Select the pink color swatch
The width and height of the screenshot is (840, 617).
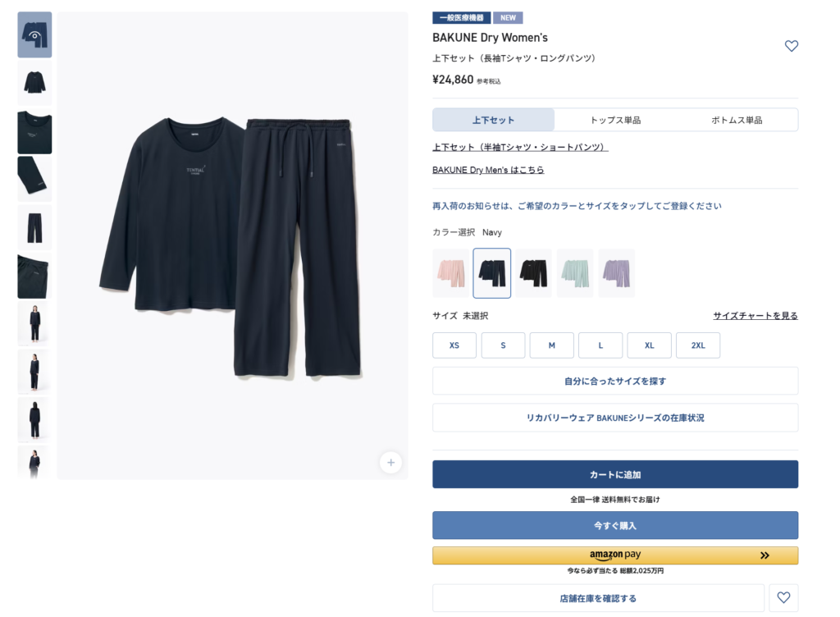(450, 273)
